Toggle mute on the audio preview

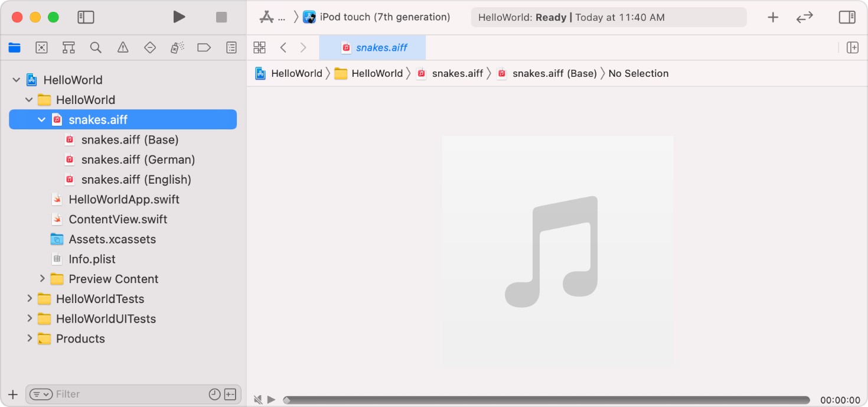click(x=258, y=400)
